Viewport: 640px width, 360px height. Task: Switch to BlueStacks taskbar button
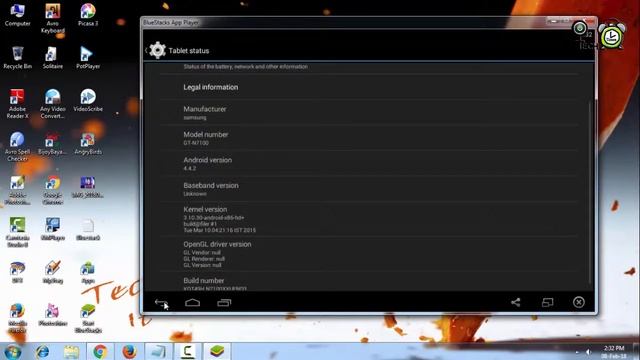tap(217, 351)
